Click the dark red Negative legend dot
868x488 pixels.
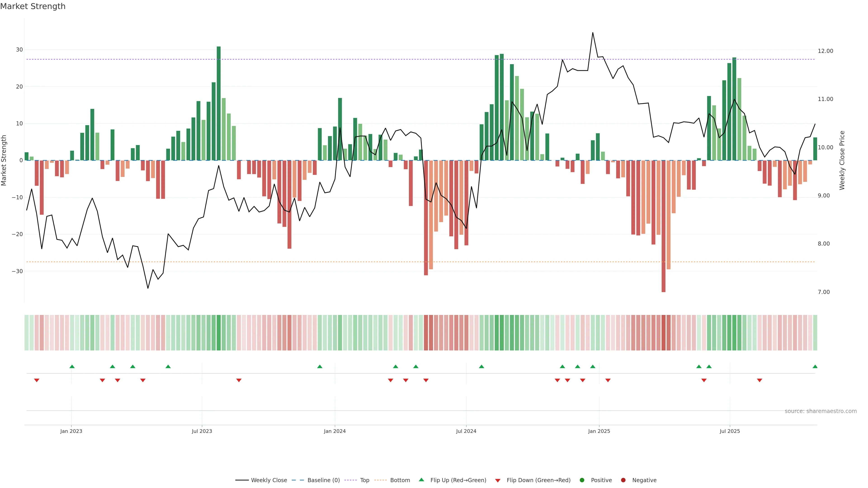coord(623,480)
